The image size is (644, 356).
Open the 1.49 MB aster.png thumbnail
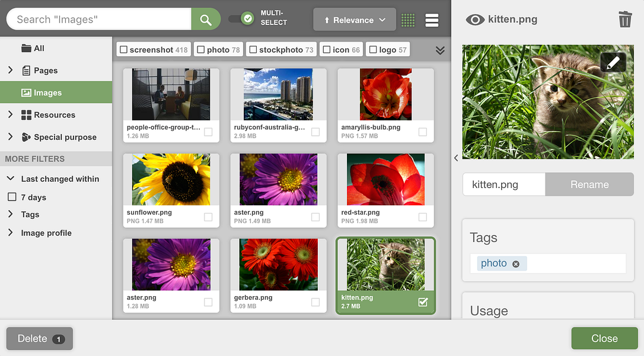pos(279,179)
